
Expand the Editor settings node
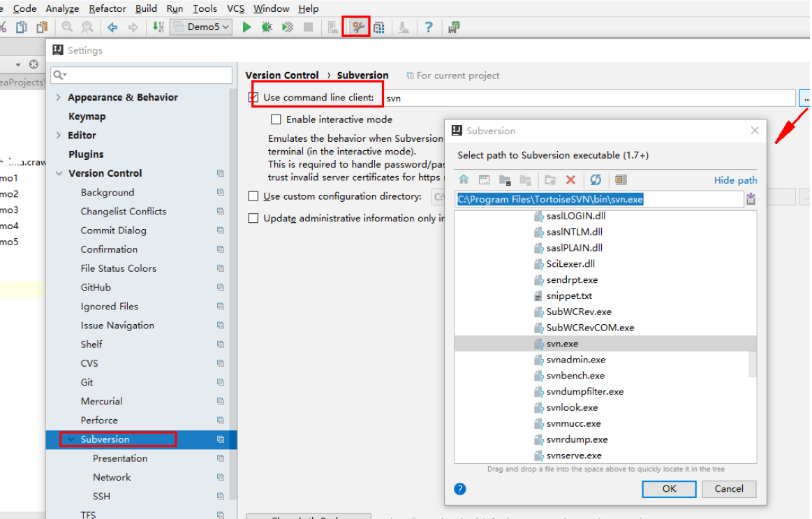click(x=59, y=136)
